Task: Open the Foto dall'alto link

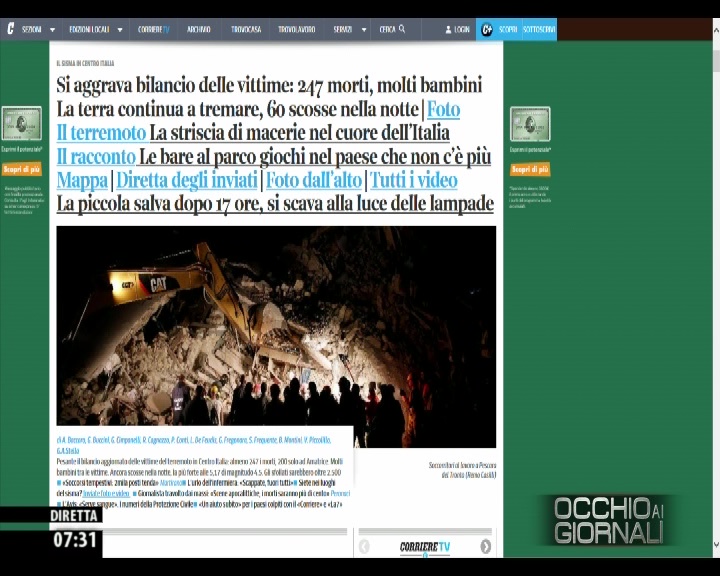Action: point(314,180)
